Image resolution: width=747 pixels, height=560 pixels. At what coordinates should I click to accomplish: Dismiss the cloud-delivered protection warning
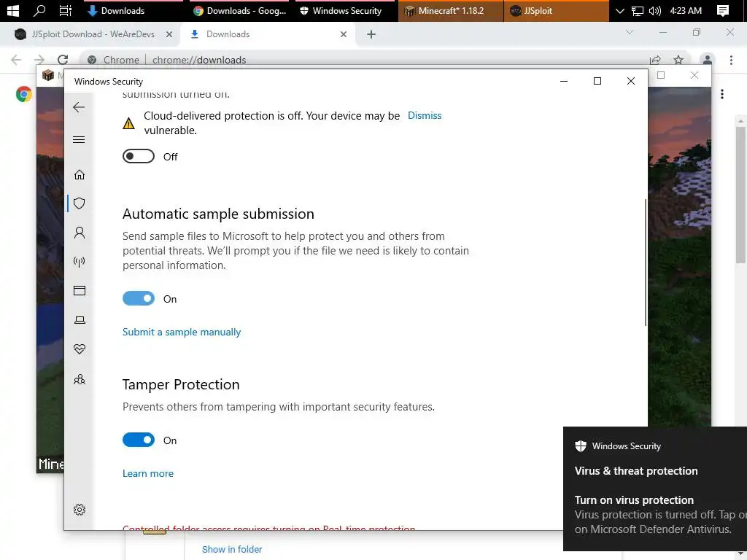click(425, 116)
